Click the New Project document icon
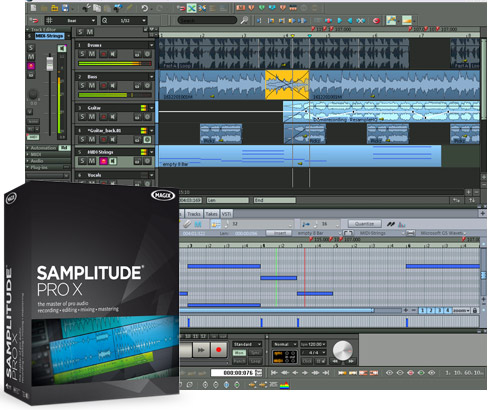 (x=33, y=7)
